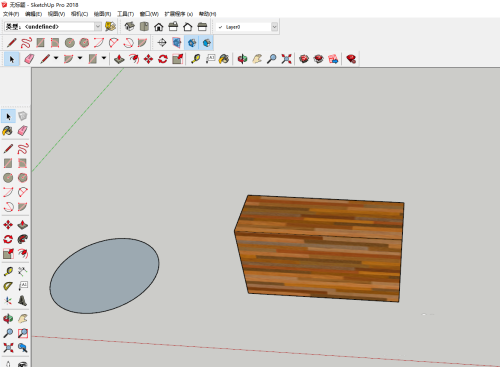Open the 扩展程序 extensions menu
The height and width of the screenshot is (367, 500).
[179, 14]
